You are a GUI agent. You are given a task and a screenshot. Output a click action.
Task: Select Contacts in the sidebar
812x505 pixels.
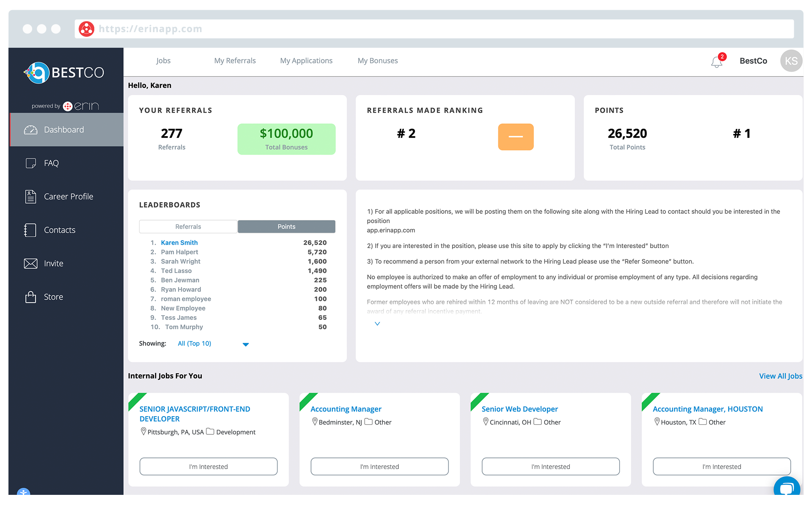(x=66, y=230)
